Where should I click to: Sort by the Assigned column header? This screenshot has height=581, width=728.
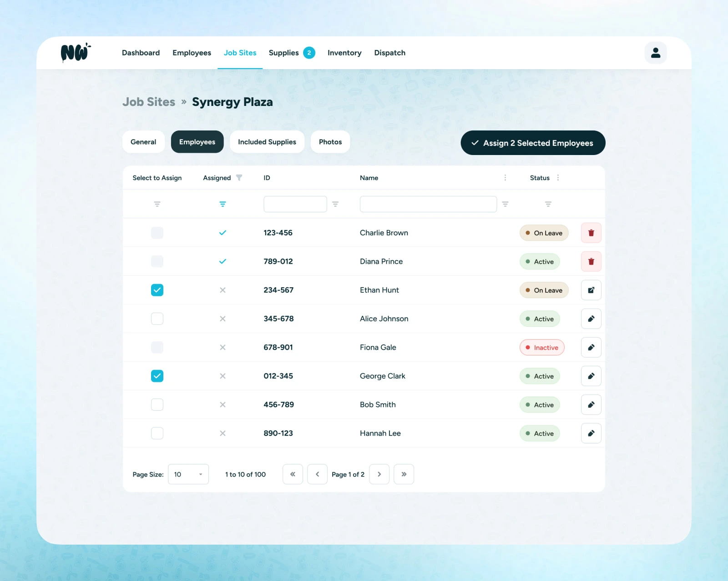[x=217, y=178]
